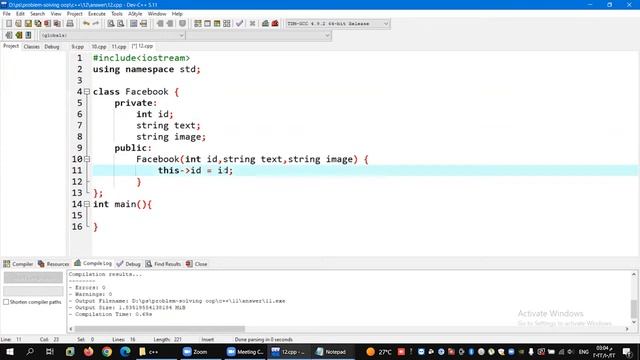Image resolution: width=640 pixels, height=360 pixels.
Task: Click the red Delete Profiling Information icon
Action: tap(275, 24)
